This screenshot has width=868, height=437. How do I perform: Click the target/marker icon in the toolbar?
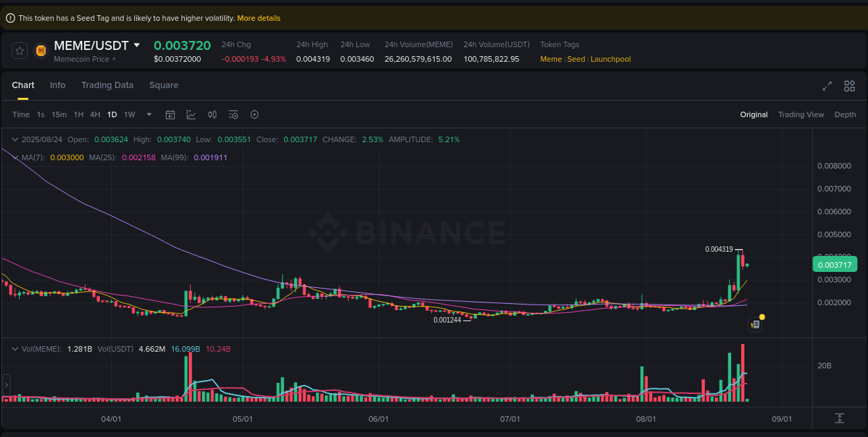click(254, 114)
